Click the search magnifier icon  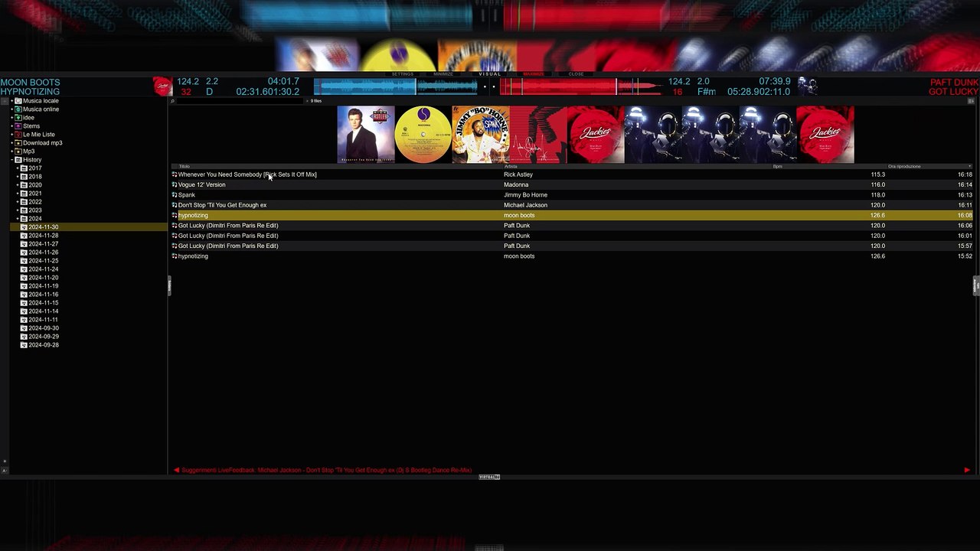point(173,101)
